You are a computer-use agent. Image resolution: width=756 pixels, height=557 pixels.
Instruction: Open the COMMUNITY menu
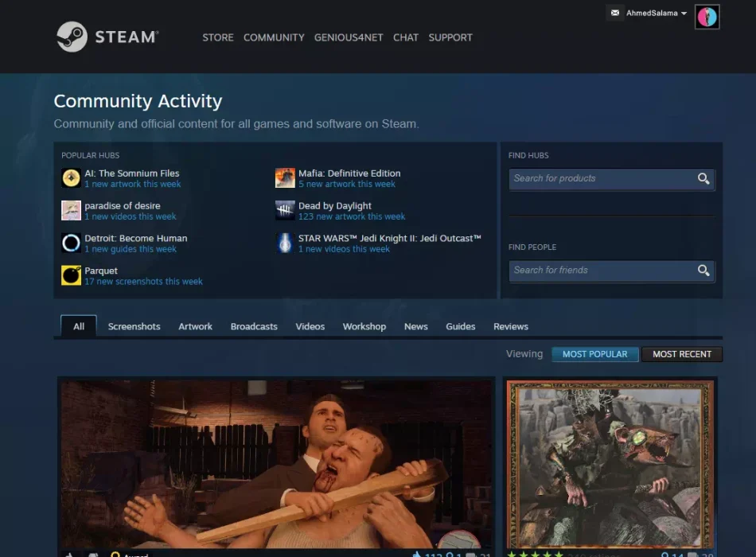(x=274, y=37)
